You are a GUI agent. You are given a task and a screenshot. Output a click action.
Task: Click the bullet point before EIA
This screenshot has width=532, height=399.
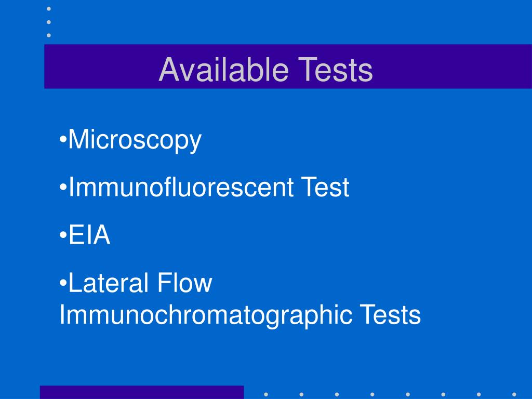63,234
